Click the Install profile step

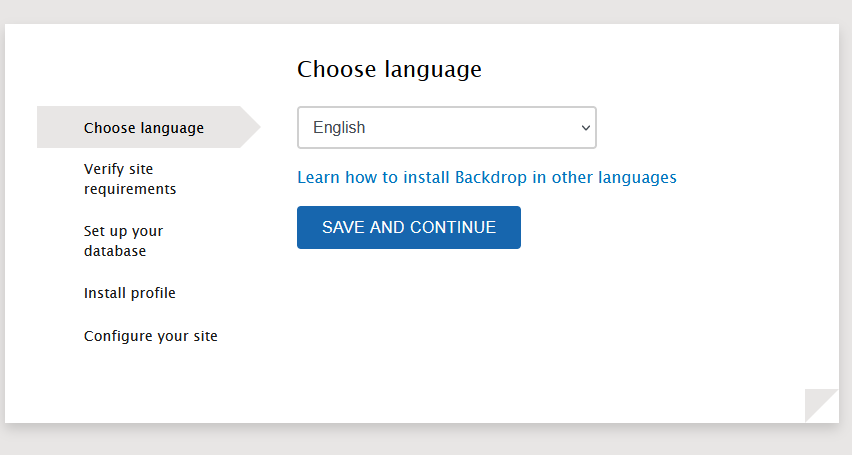click(x=130, y=293)
